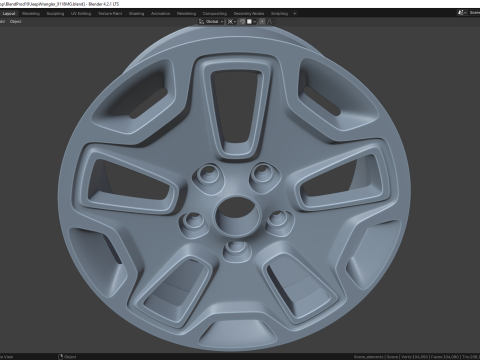
Task: Open the transform pivot point dropdown
Action: (232, 22)
